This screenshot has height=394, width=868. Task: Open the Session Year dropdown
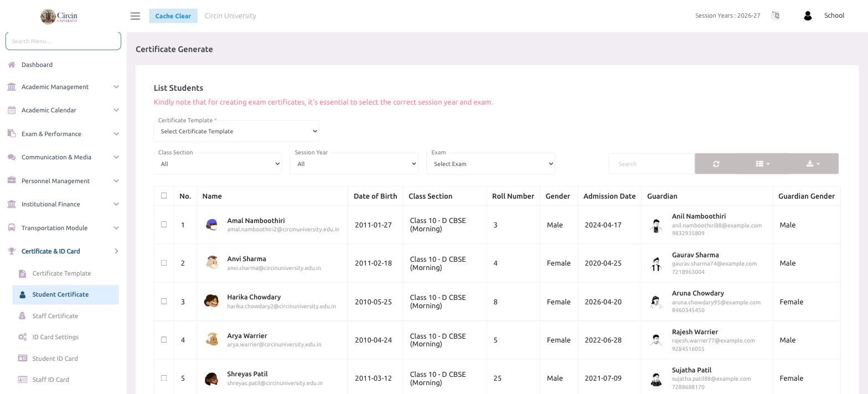tap(354, 164)
